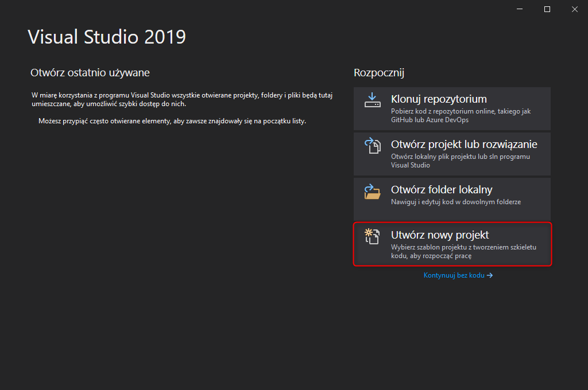Click the clone repository download icon
Image resolution: width=588 pixels, height=390 pixels.
[x=372, y=100]
